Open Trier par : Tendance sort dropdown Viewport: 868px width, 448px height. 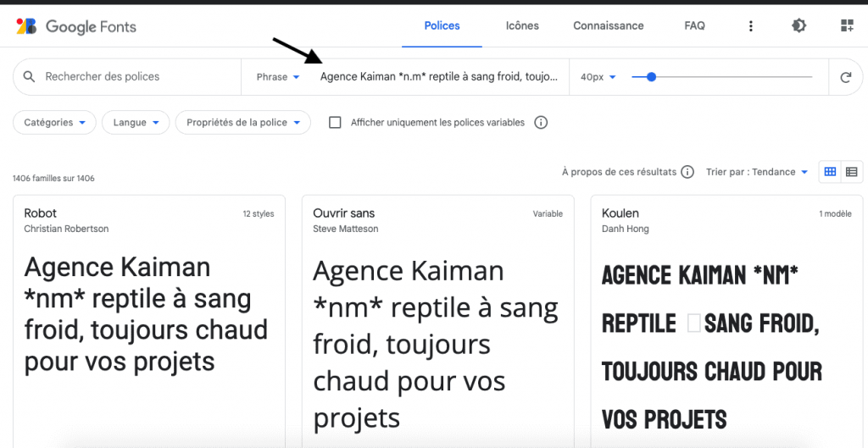tap(757, 172)
